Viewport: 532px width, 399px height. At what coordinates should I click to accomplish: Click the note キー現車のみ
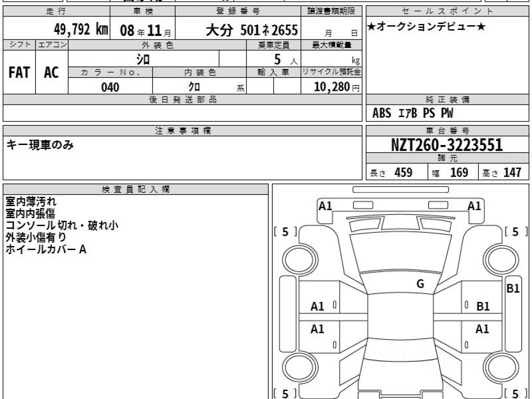(x=40, y=145)
